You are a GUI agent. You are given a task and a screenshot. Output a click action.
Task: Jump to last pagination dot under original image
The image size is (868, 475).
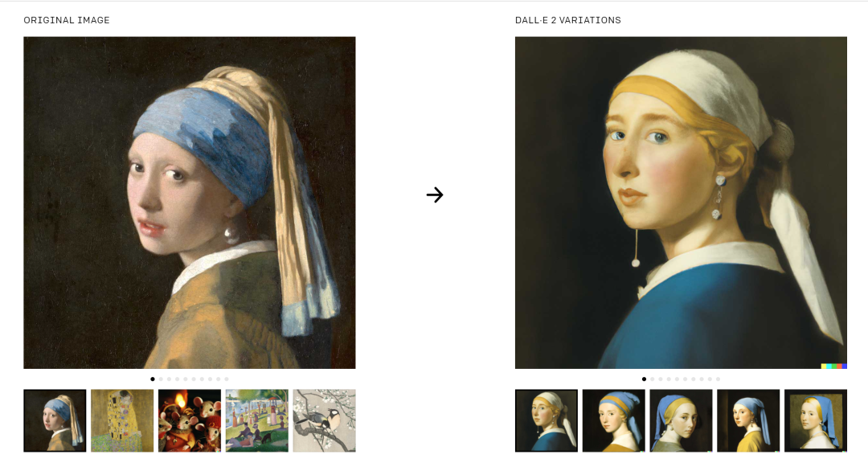click(x=227, y=379)
